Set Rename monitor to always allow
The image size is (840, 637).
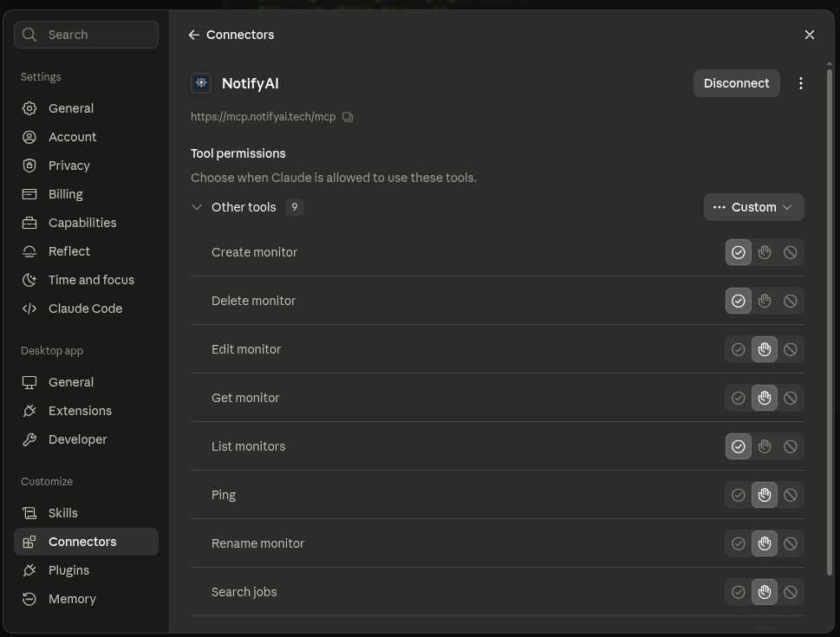[x=739, y=543]
